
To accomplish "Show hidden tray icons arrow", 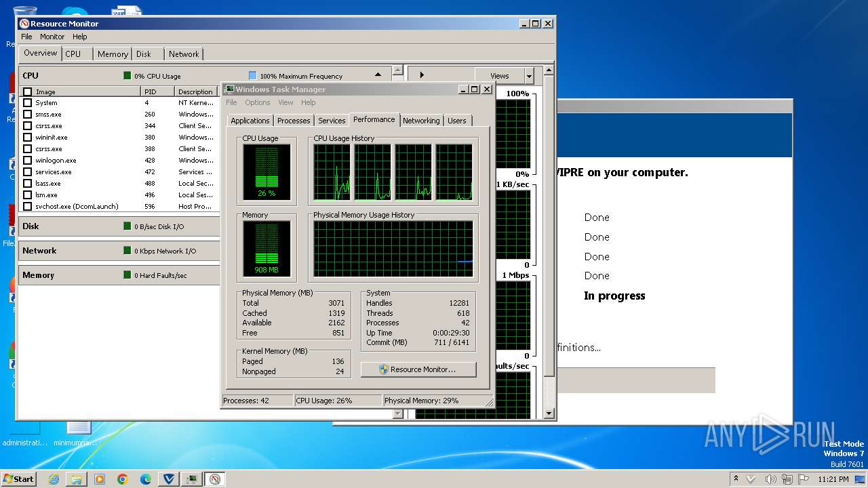I will click(x=736, y=479).
